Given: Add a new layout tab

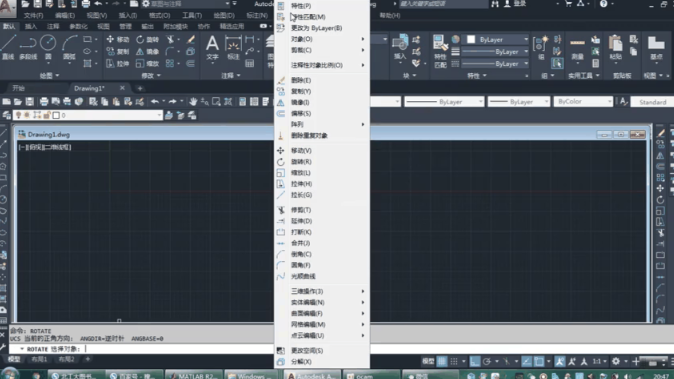Looking at the screenshot, I should pyautogui.click(x=88, y=359).
